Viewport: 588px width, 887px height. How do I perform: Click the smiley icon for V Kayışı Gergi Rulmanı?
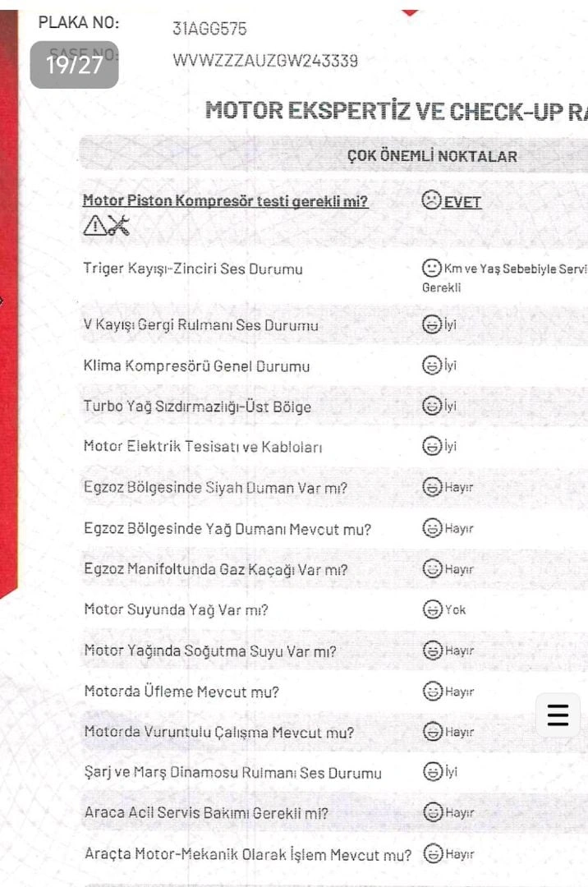(x=432, y=324)
